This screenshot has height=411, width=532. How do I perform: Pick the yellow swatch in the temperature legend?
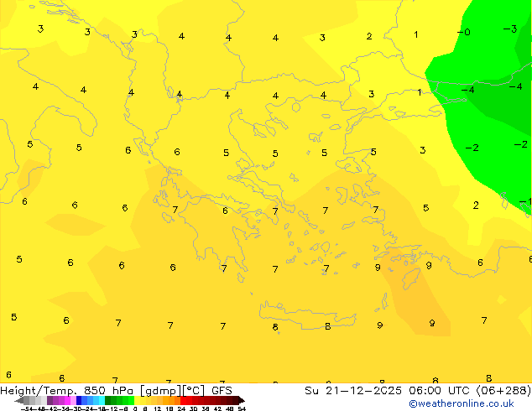[138, 400]
